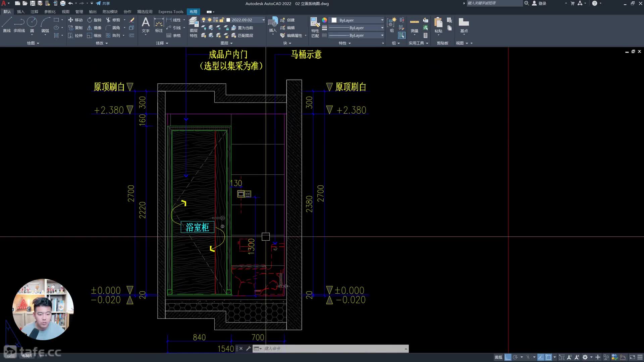Select the 直线 (Line) tool

7,24
